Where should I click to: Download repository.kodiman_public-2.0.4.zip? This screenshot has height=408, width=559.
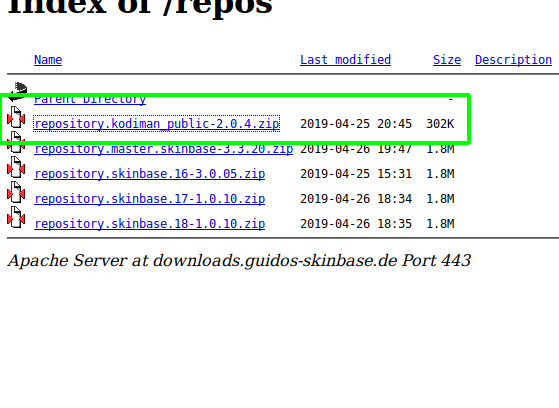(157, 124)
